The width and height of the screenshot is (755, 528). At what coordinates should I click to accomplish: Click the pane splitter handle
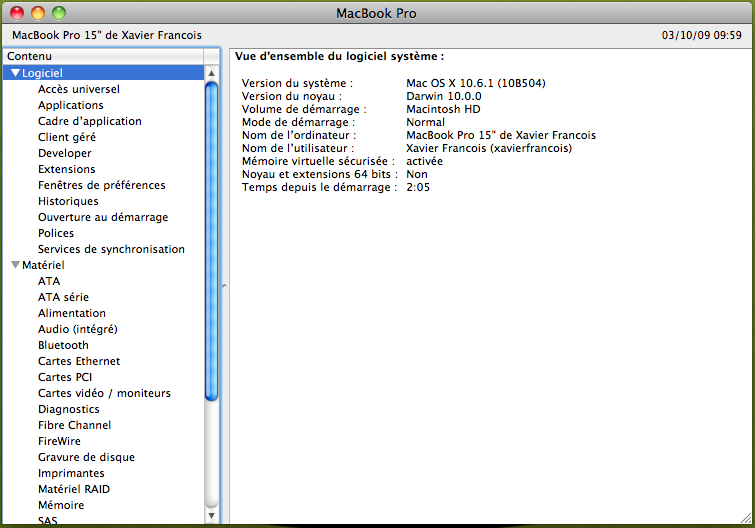pyautogui.click(x=224, y=286)
